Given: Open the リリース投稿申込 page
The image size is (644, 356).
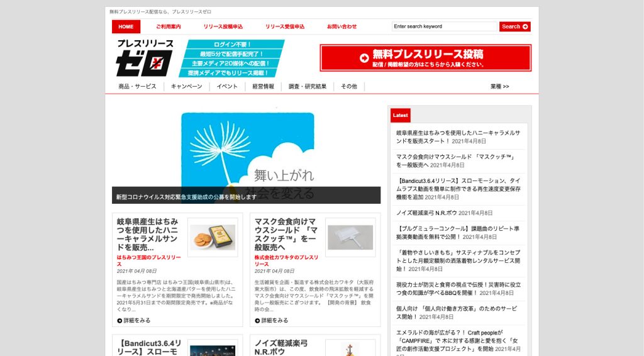Looking at the screenshot, I should (x=223, y=26).
